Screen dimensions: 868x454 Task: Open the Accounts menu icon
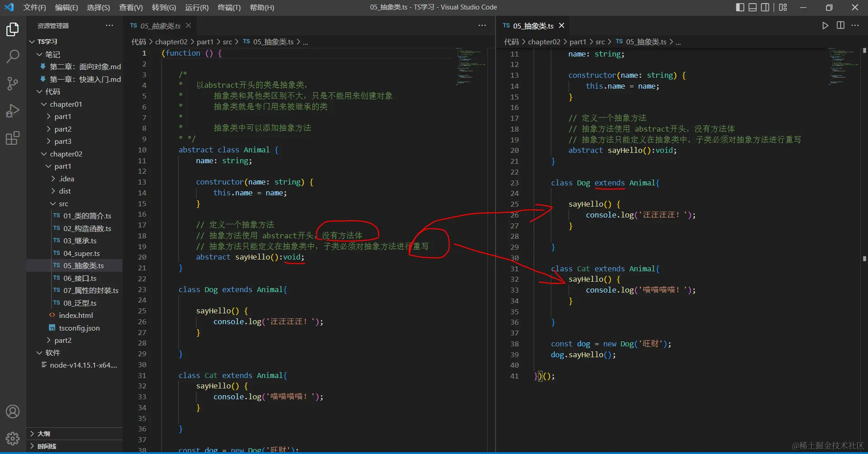13,411
